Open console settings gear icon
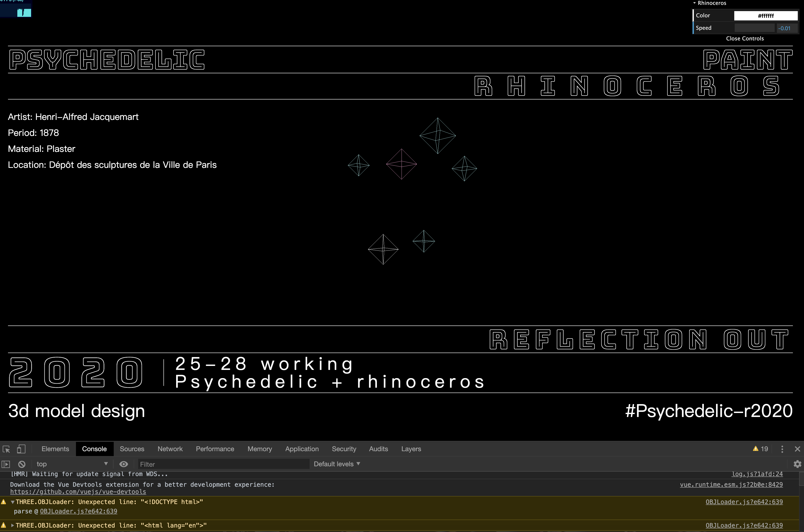This screenshot has width=804, height=532. (x=797, y=464)
